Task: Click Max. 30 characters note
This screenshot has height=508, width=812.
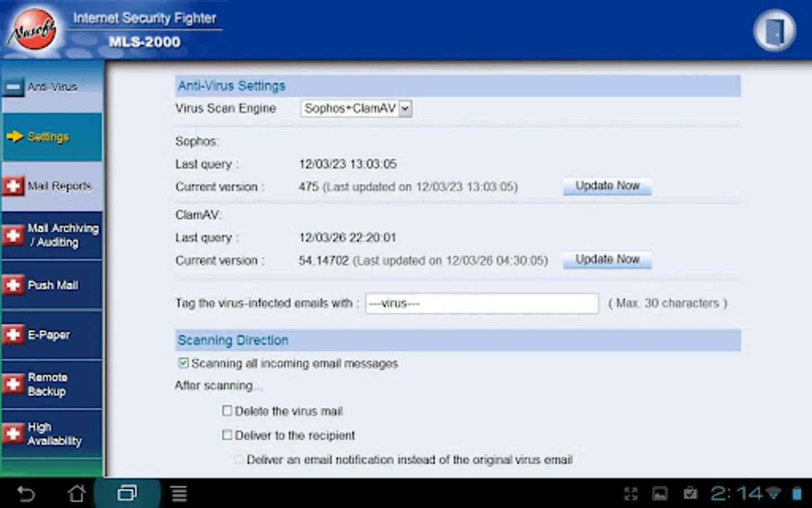Action: (668, 303)
